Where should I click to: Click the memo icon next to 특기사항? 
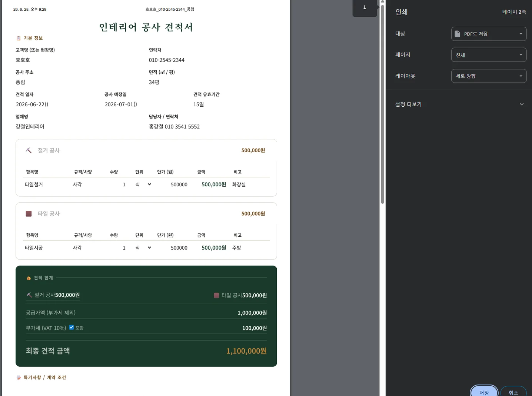point(19,377)
